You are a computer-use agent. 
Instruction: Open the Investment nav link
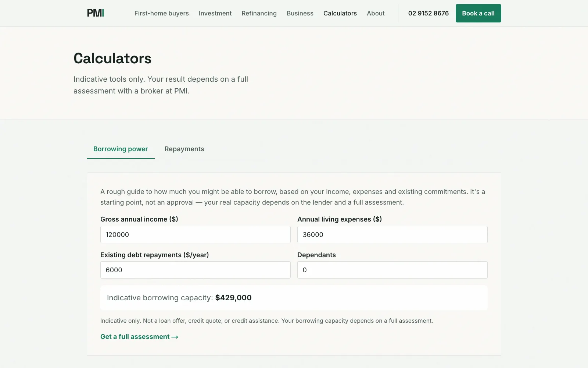click(x=215, y=13)
